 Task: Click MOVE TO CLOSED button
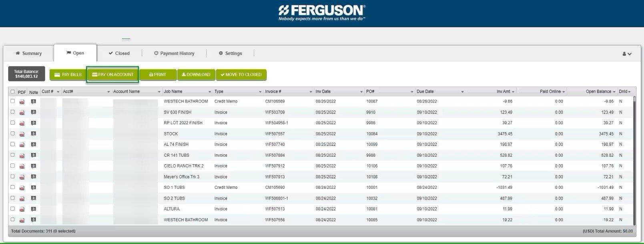point(241,75)
